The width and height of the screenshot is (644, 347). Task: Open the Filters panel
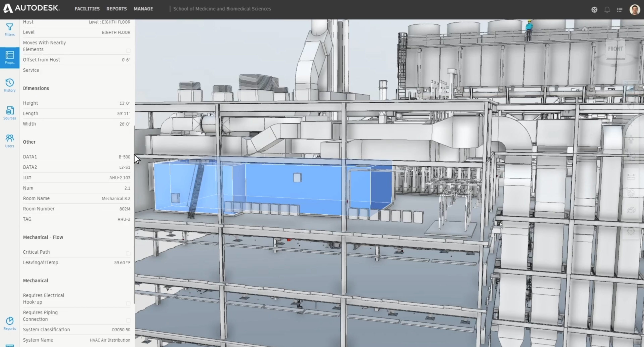tap(10, 30)
